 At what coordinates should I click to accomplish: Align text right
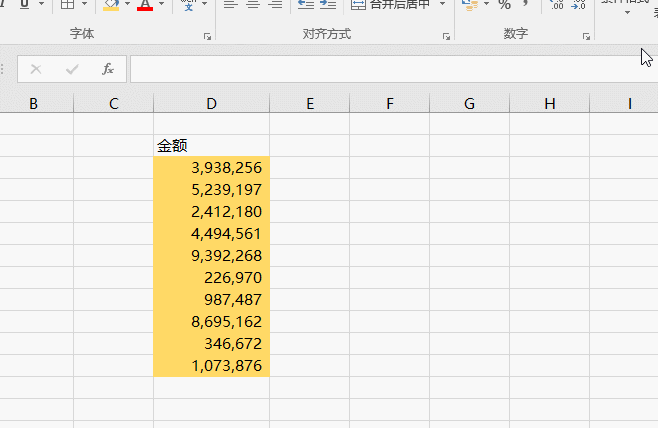pos(275,5)
